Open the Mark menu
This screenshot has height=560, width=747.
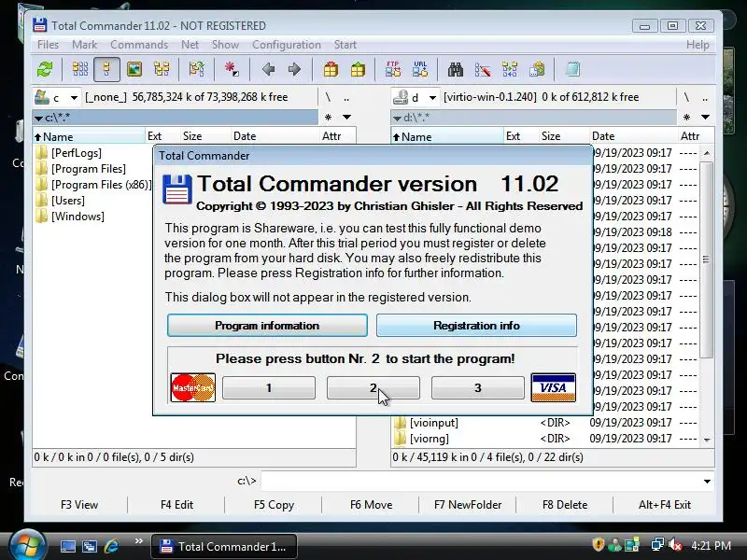point(84,45)
